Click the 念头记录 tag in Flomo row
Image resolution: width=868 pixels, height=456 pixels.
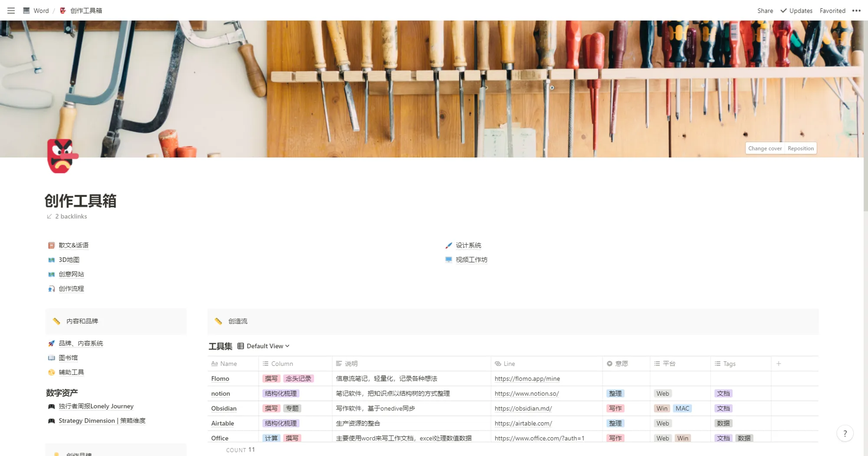click(x=298, y=378)
